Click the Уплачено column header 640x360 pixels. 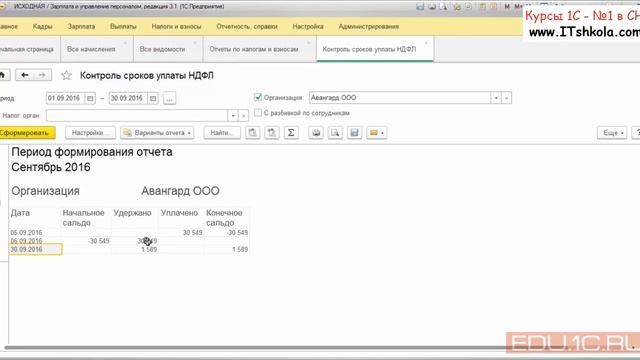[179, 213]
